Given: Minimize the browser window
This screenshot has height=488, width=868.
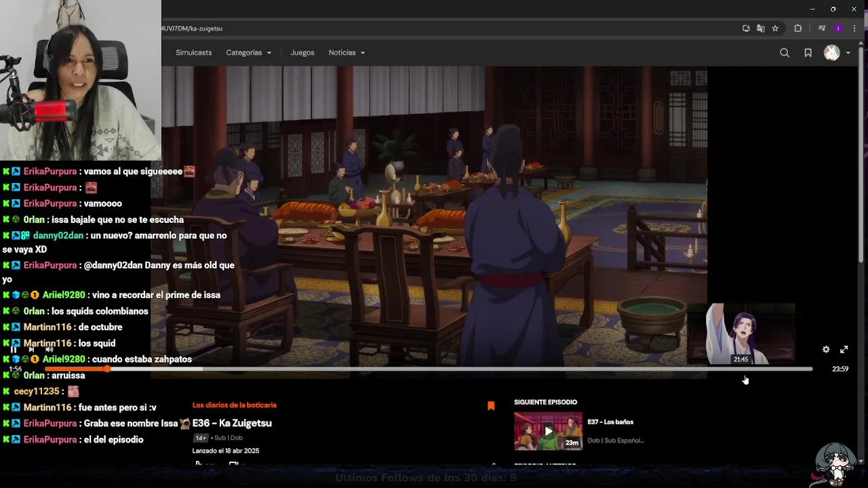Looking at the screenshot, I should [812, 9].
